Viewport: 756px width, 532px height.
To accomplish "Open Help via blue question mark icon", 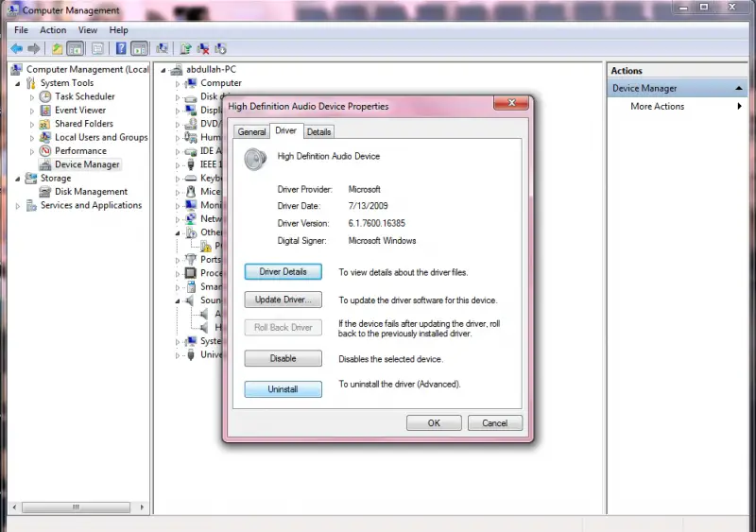I will (x=121, y=48).
